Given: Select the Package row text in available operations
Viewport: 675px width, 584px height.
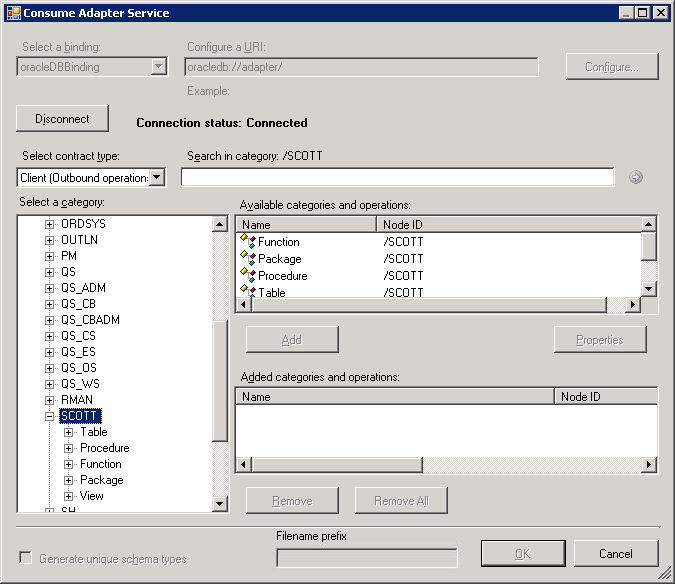Looking at the screenshot, I should coord(280,259).
